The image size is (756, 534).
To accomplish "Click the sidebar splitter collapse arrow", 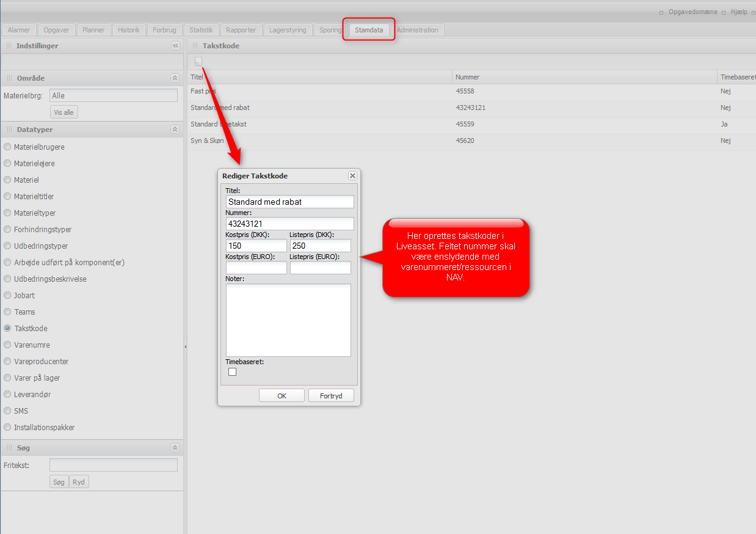I will [x=185, y=346].
